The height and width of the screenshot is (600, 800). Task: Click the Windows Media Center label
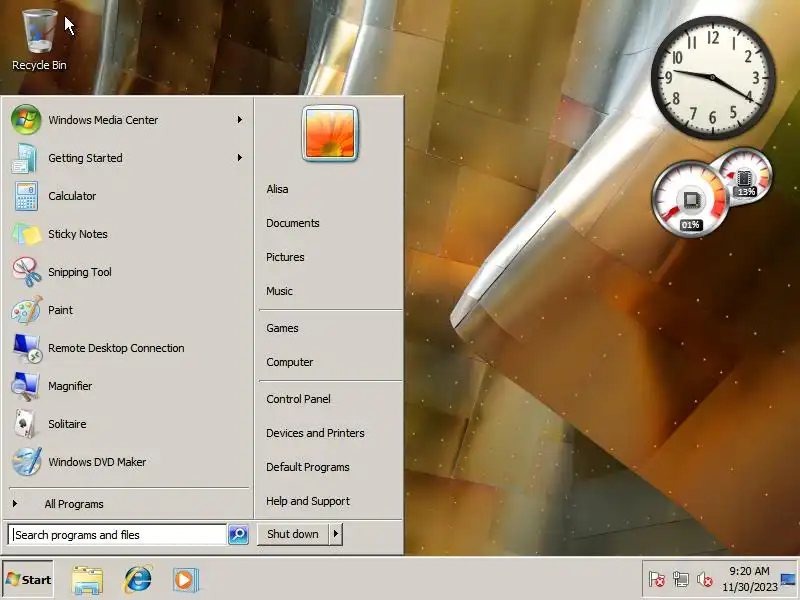point(103,120)
